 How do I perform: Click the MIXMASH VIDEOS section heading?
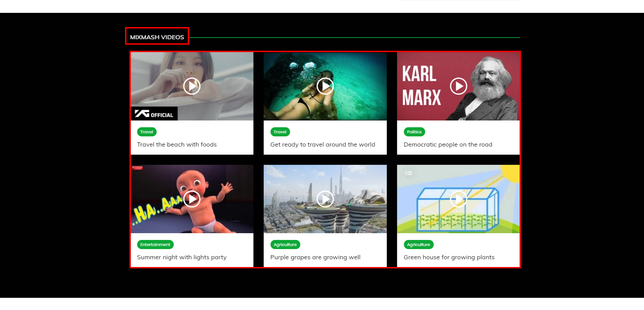[157, 37]
